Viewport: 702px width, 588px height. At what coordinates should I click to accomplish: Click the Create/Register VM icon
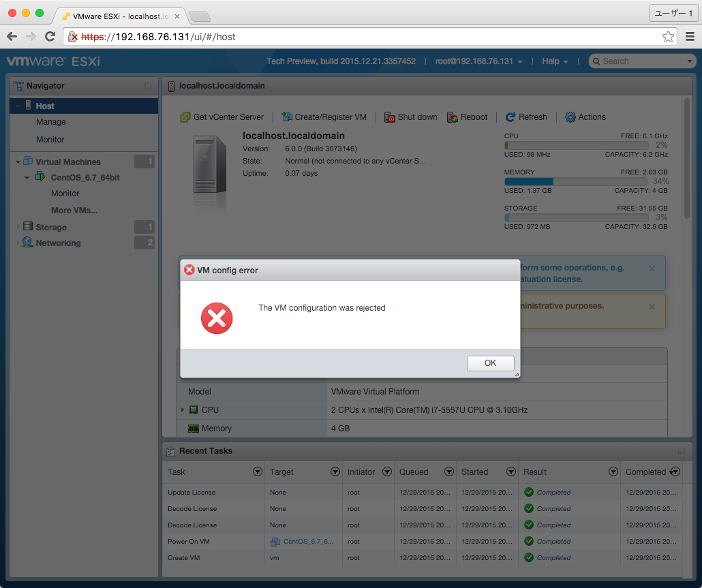[x=289, y=117]
